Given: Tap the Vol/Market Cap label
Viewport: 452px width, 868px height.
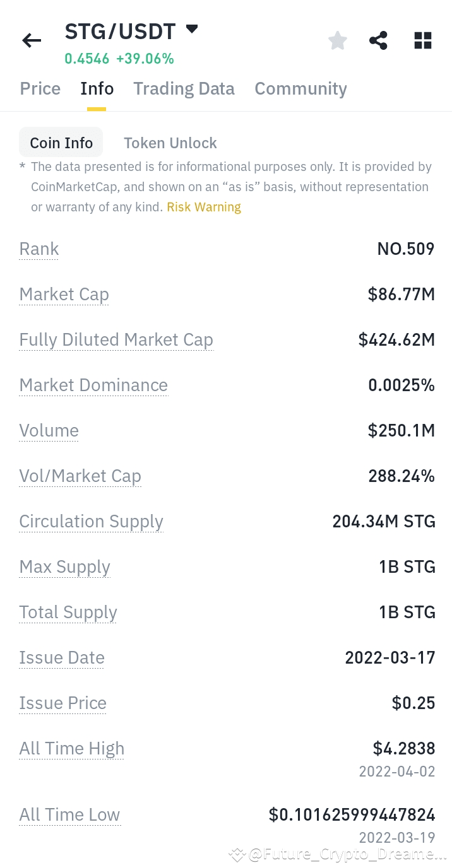Looking at the screenshot, I should click(x=80, y=476).
